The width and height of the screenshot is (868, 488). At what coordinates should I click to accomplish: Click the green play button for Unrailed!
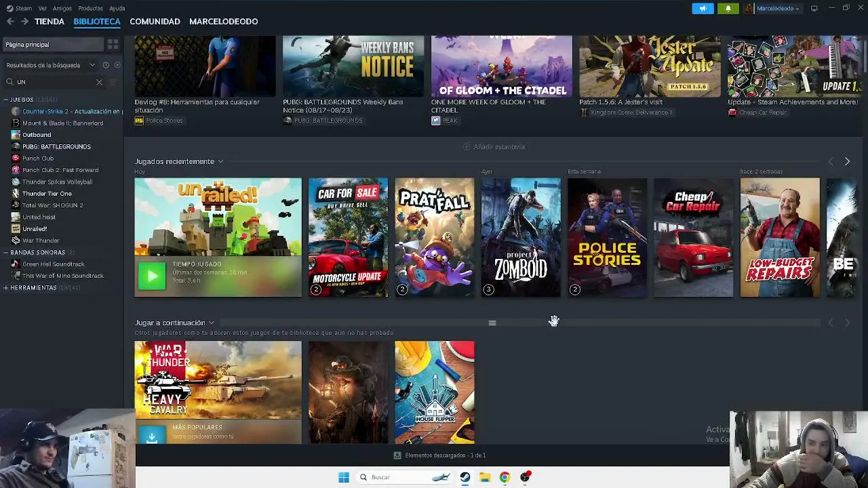click(x=152, y=276)
